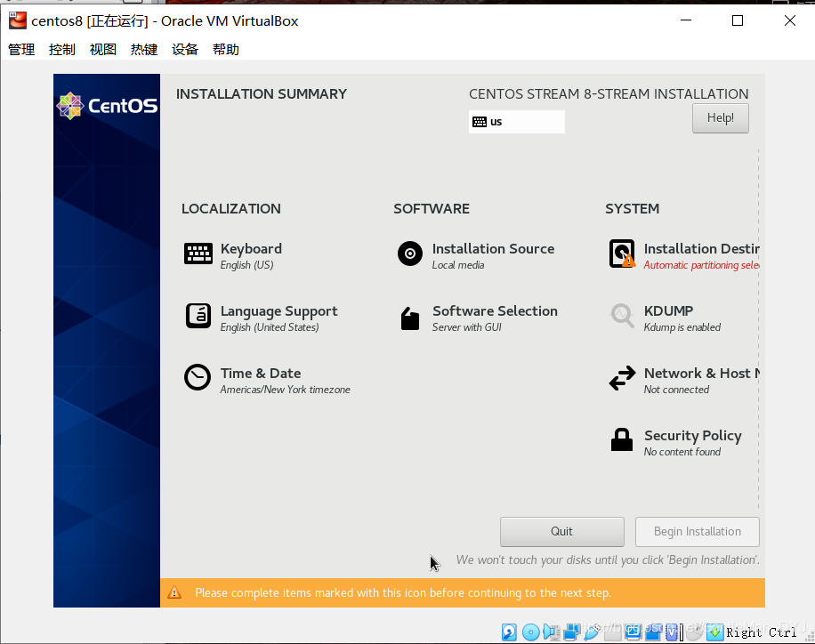Click the optical disc status icon
The width and height of the screenshot is (815, 644).
(x=530, y=632)
